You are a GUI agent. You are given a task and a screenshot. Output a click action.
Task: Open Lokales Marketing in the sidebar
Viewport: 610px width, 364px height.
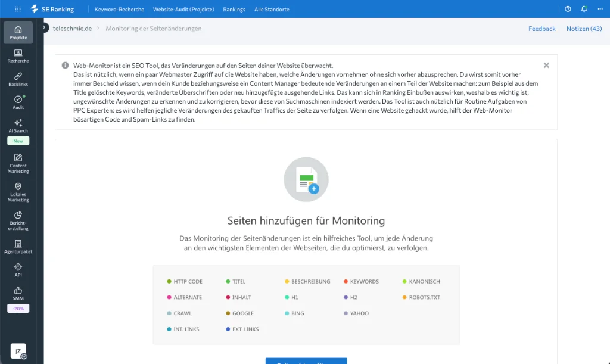tap(18, 192)
